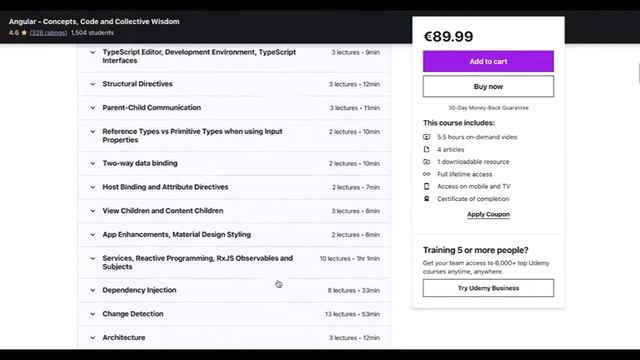Image resolution: width=640 pixels, height=360 pixels.
Task: Expand Host Binding and Attribute Directives chevron
Action: pyautogui.click(x=93, y=187)
